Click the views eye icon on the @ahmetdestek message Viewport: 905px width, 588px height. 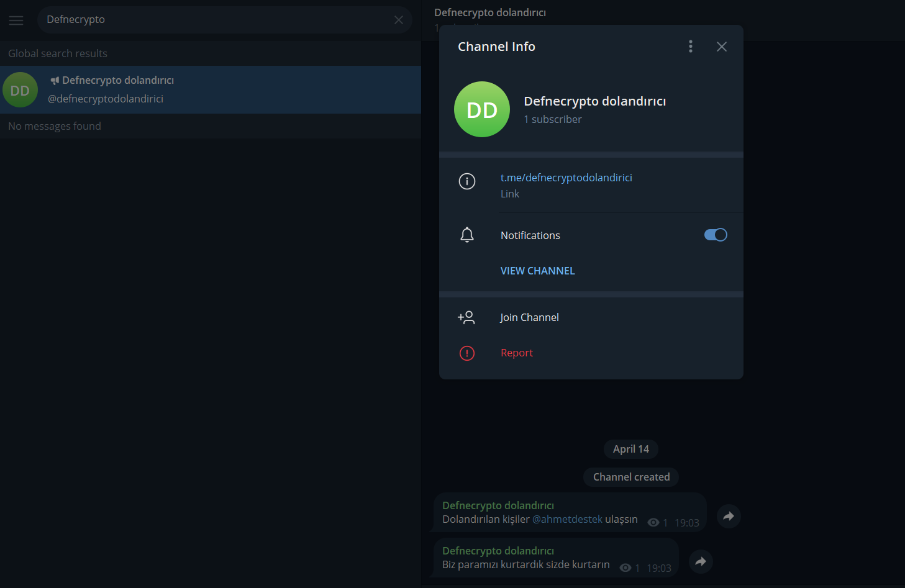653,523
